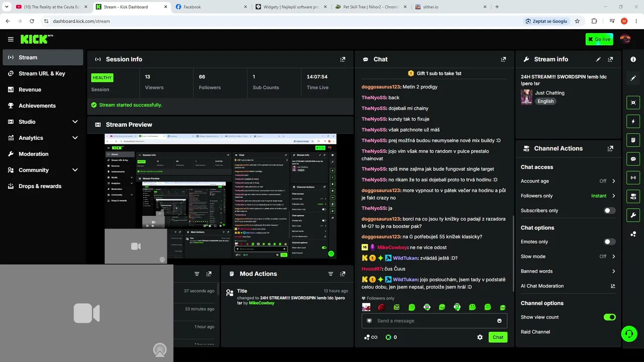
Task: Switch to the slither.io browser tab
Action: pos(450,7)
